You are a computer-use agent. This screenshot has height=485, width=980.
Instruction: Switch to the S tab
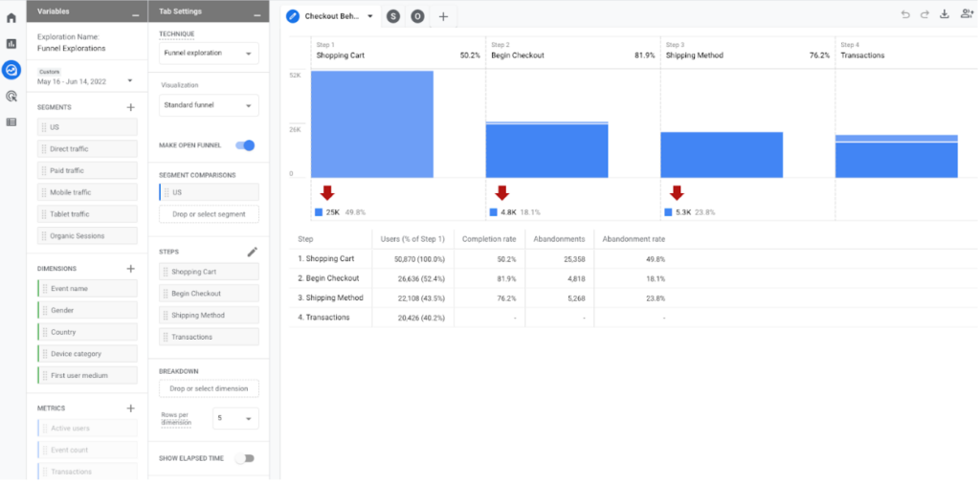point(392,17)
